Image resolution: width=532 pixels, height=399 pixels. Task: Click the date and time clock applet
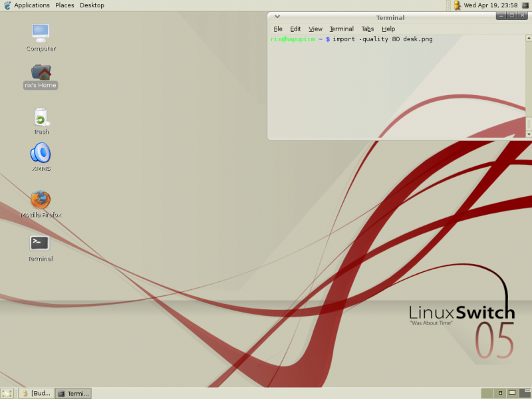coord(491,5)
